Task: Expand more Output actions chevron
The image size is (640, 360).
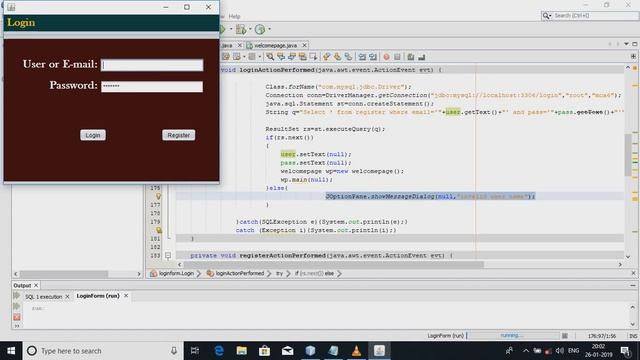Action: click(17, 326)
